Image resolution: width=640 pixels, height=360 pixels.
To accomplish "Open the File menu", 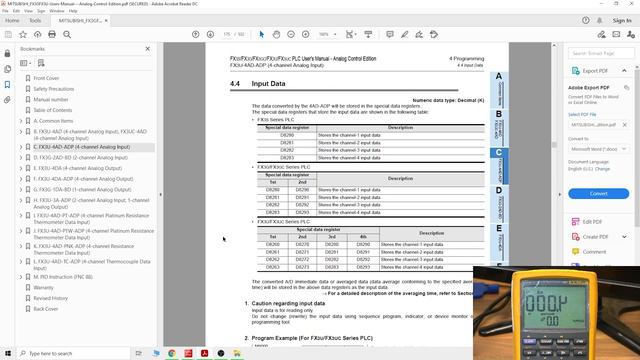I will (x=5, y=11).
